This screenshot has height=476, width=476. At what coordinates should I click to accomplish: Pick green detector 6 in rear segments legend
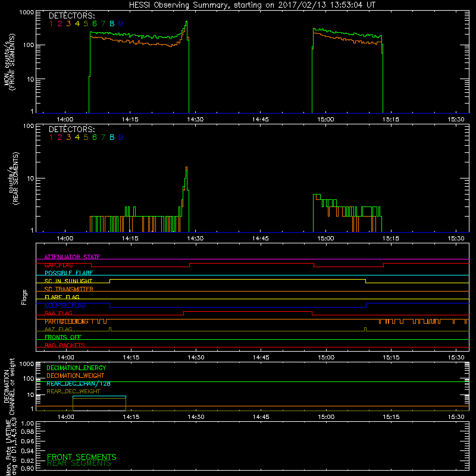coord(95,137)
